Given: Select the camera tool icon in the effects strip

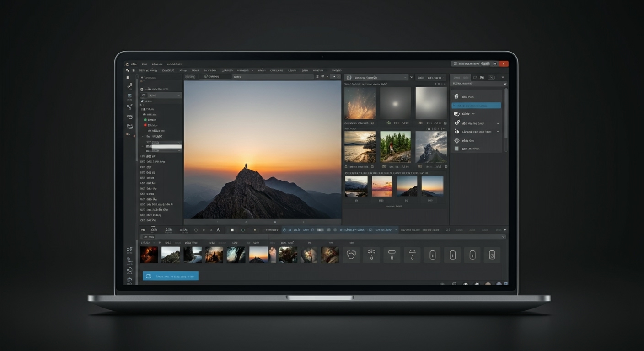Looking at the screenshot, I should point(351,255).
